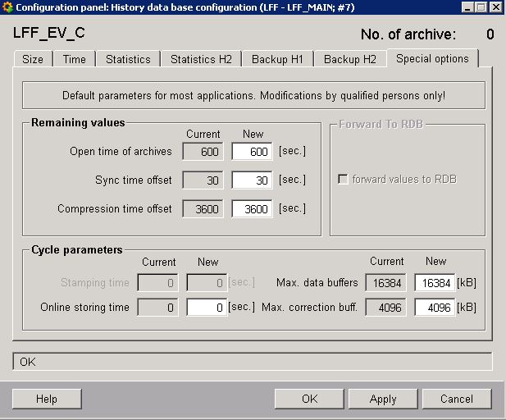This screenshot has height=420, width=506.
Task: Go to Statistics H2 tab
Action: (x=201, y=59)
